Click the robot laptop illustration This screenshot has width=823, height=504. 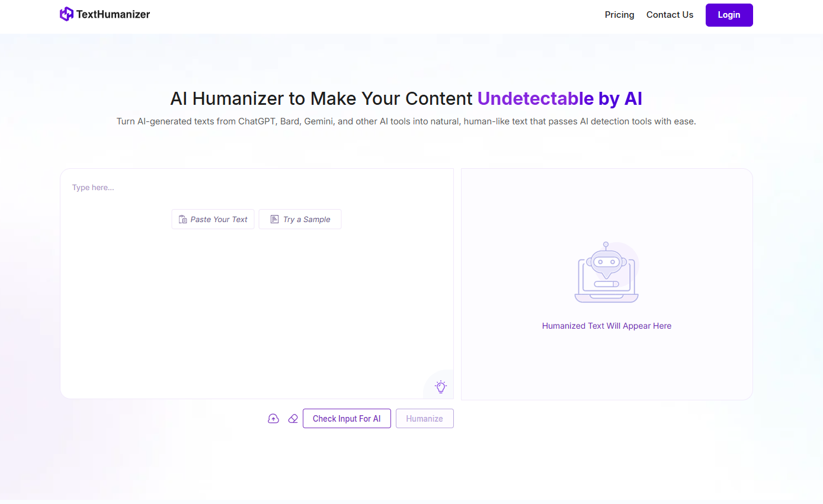(x=607, y=272)
